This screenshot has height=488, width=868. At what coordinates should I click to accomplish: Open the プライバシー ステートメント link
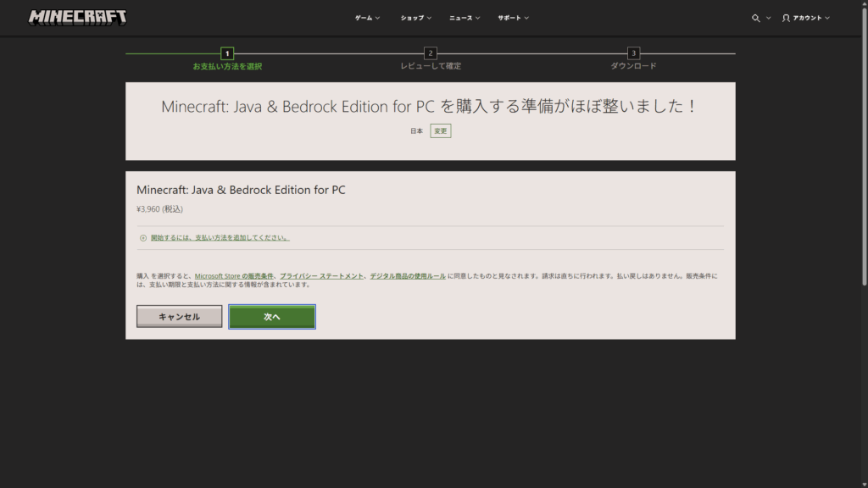pyautogui.click(x=321, y=276)
